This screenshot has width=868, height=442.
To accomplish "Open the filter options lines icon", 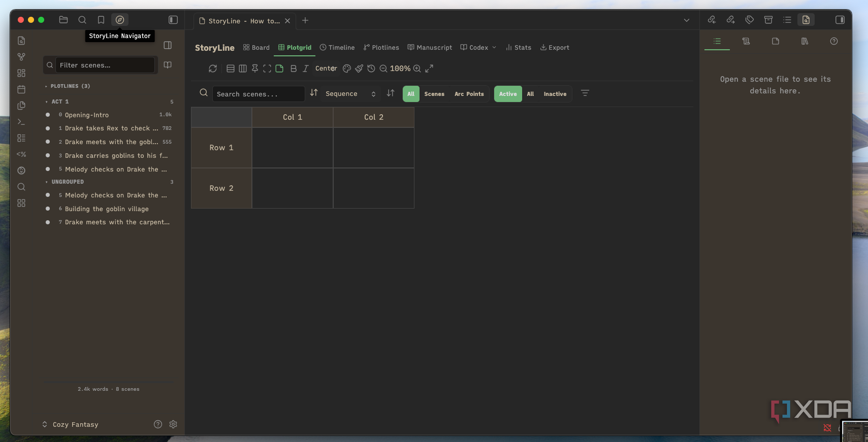I will coord(585,93).
